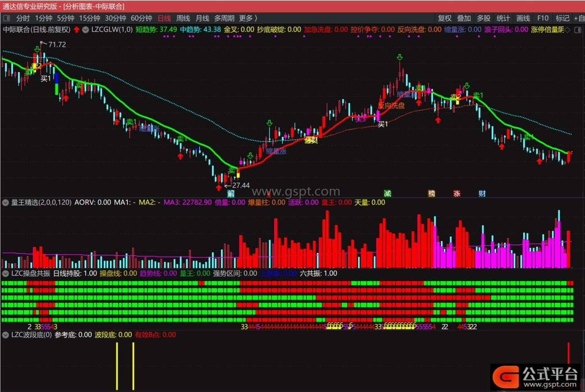Screen dimensions: 585x392
Task: Open the LZCGLW indicator dropdown circle
Action: click(85, 30)
